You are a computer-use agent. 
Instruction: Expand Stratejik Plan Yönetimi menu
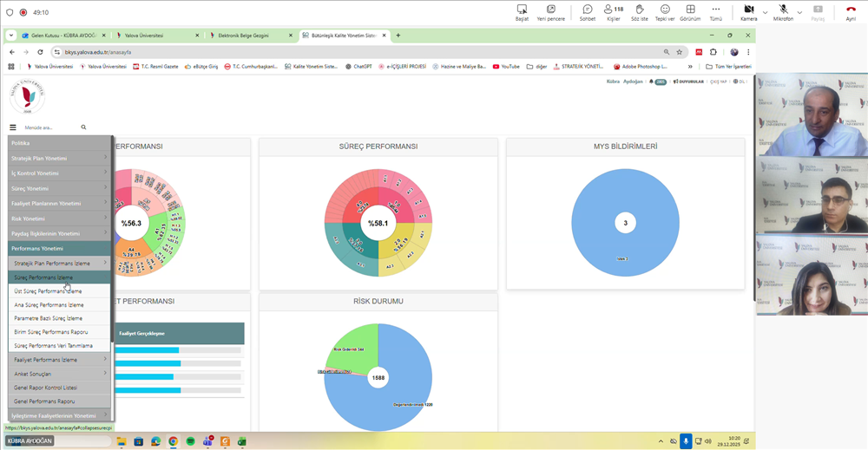[59, 158]
